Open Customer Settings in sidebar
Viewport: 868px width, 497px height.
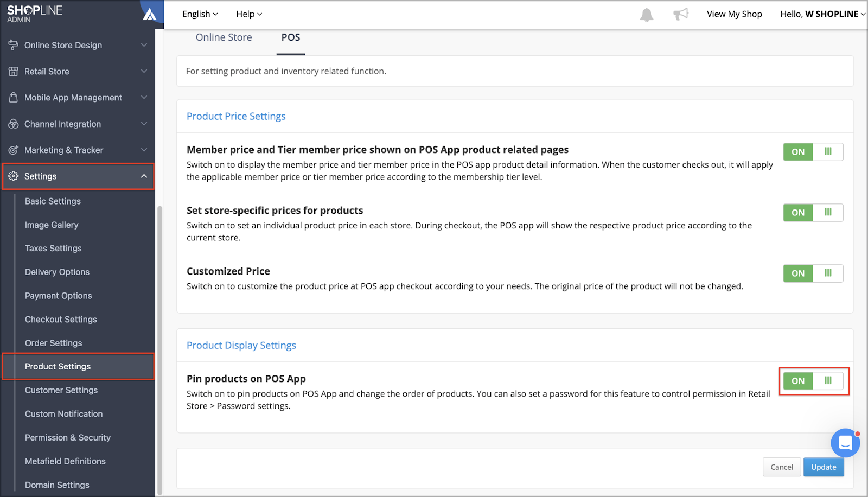(x=61, y=390)
